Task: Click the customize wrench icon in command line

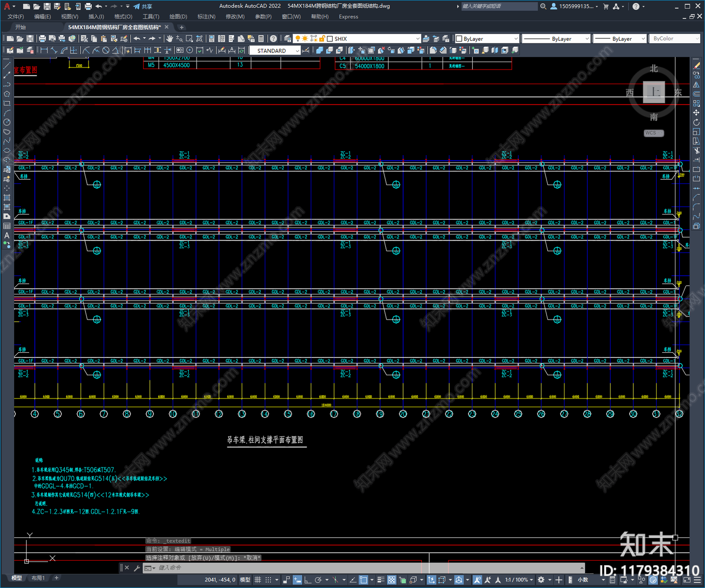Action: tap(137, 568)
